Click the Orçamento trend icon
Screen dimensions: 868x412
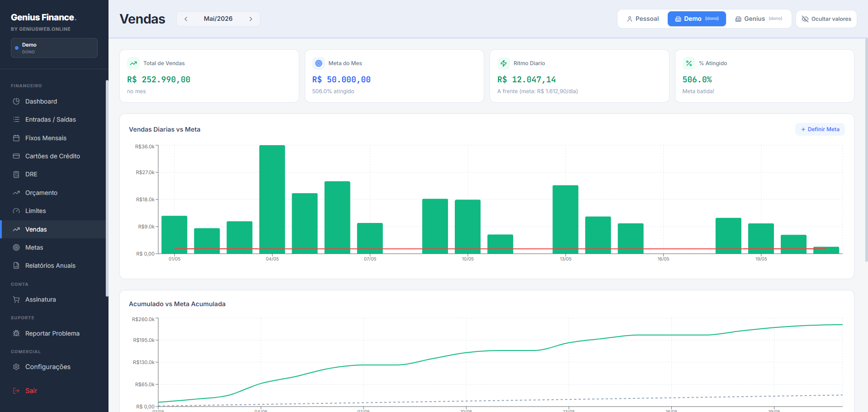pos(16,193)
